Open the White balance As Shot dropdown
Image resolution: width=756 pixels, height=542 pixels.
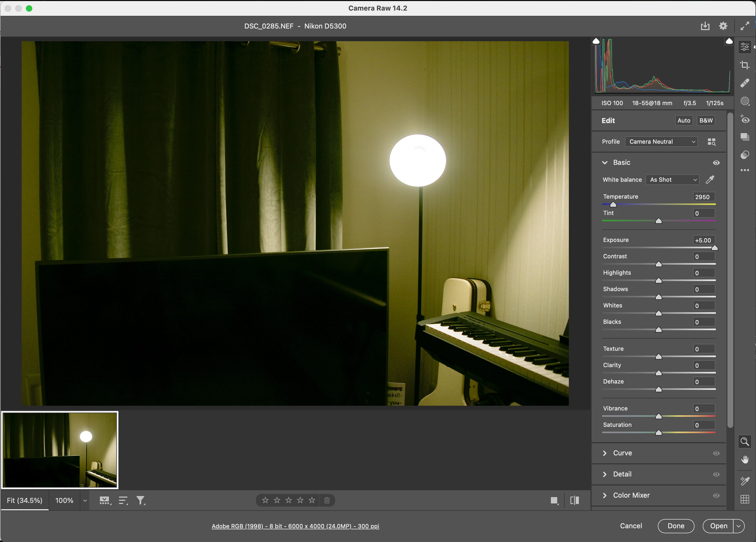[673, 180]
